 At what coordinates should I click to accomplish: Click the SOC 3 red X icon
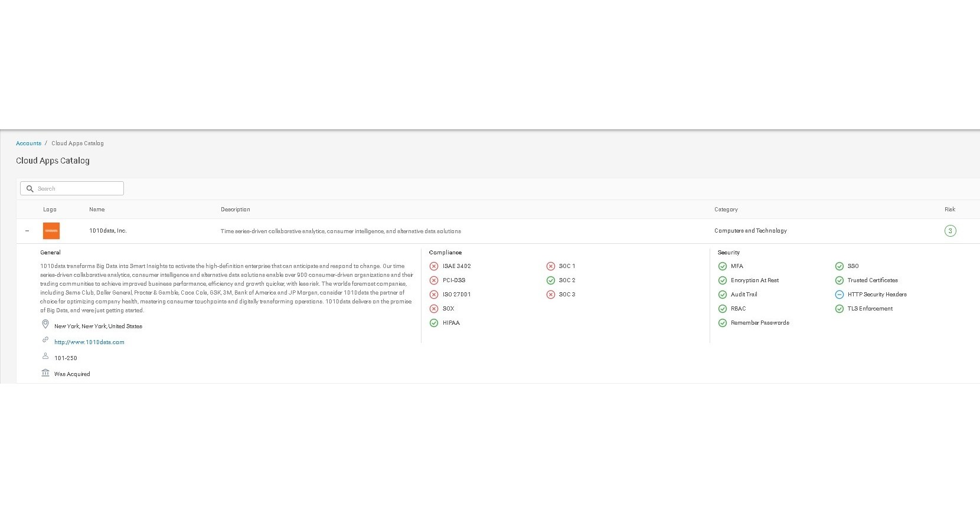[551, 295]
